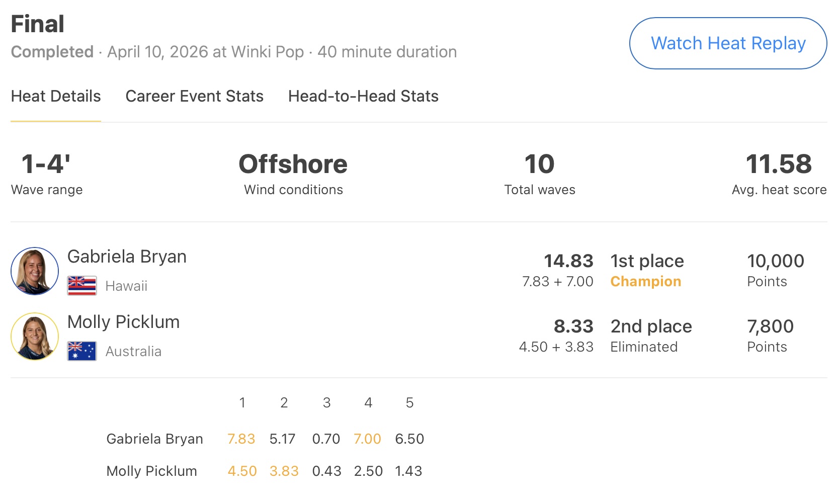This screenshot has width=838, height=504.
Task: Open the Career Event Stats tab
Action: [x=194, y=96]
